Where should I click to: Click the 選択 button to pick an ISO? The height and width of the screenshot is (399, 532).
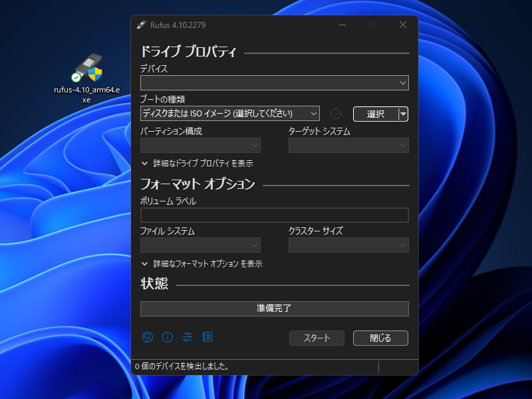[x=374, y=114]
